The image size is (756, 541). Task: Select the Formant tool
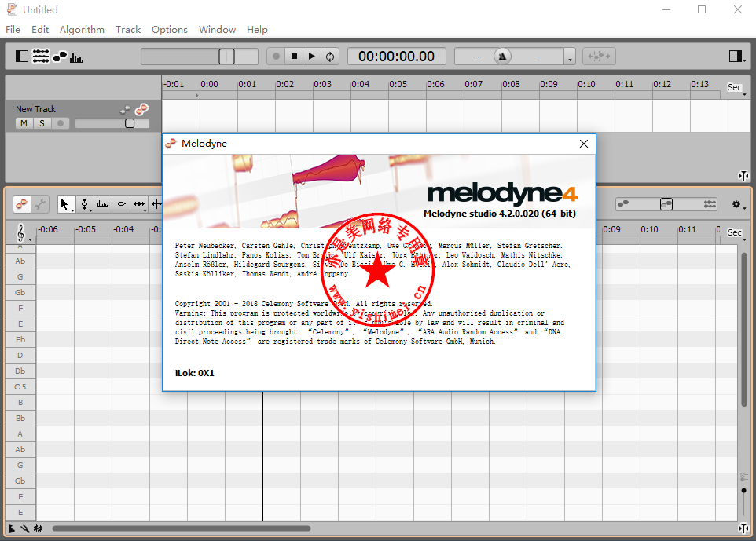[x=103, y=204]
